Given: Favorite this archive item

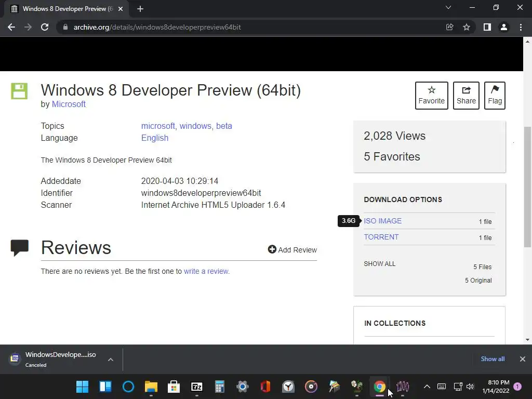Looking at the screenshot, I should [432, 96].
